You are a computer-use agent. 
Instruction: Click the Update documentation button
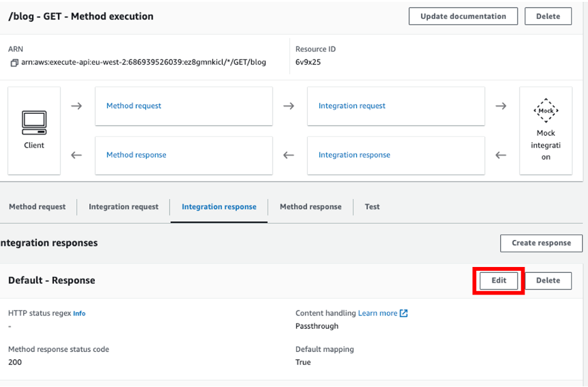click(x=463, y=16)
